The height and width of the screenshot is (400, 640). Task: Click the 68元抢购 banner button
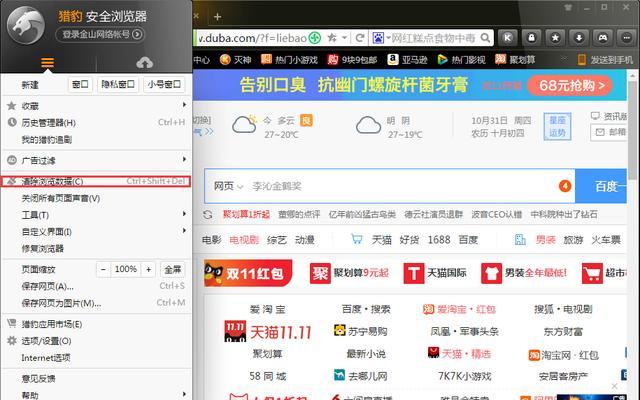coord(570,85)
